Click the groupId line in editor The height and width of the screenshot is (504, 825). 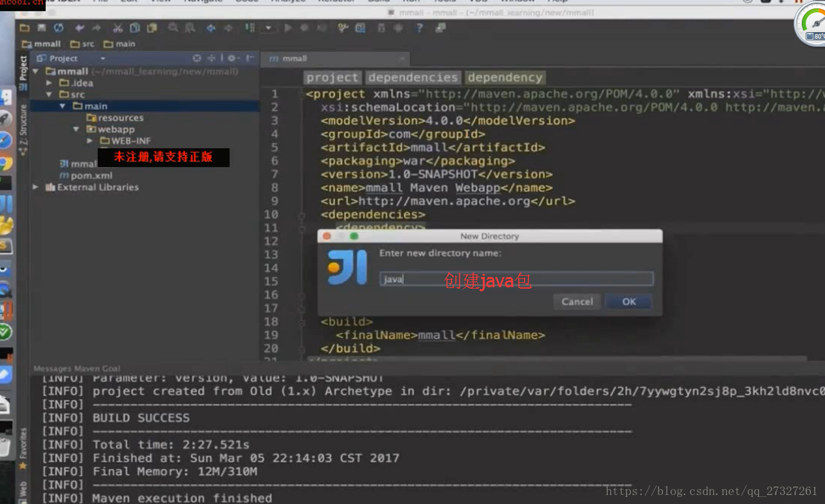tap(403, 134)
